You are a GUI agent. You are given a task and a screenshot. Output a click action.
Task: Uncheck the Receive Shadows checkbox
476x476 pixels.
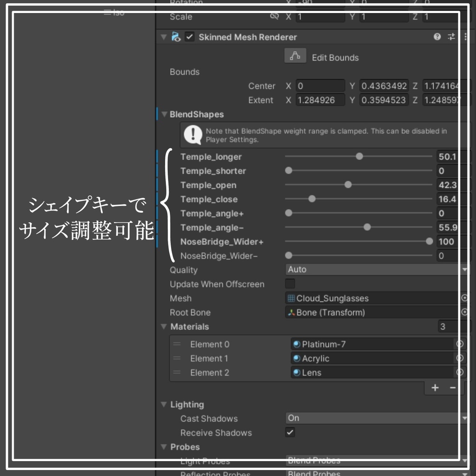point(290,433)
